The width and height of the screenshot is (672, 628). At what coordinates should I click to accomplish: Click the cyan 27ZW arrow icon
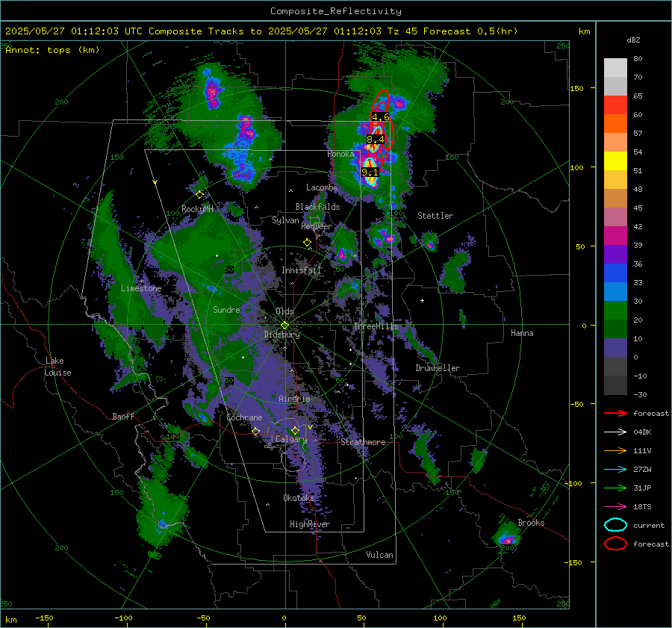[615, 470]
